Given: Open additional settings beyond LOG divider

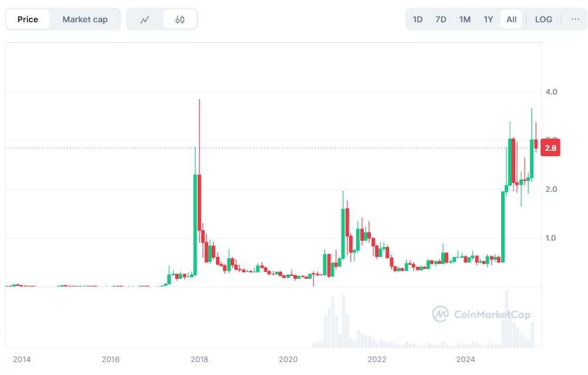Looking at the screenshot, I should click(x=576, y=19).
